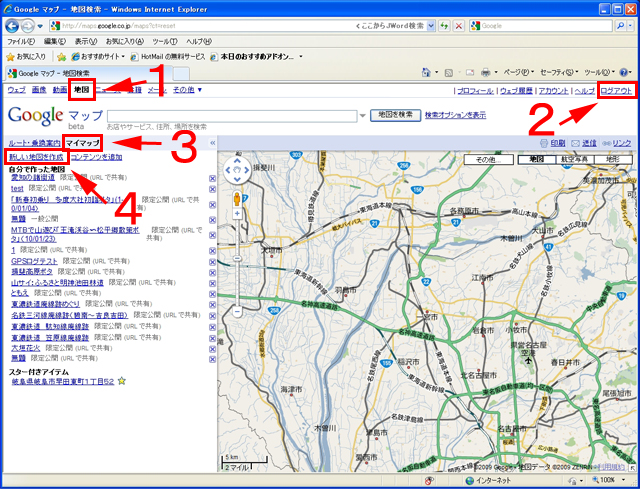Delete the test map with X icon

[x=212, y=189]
